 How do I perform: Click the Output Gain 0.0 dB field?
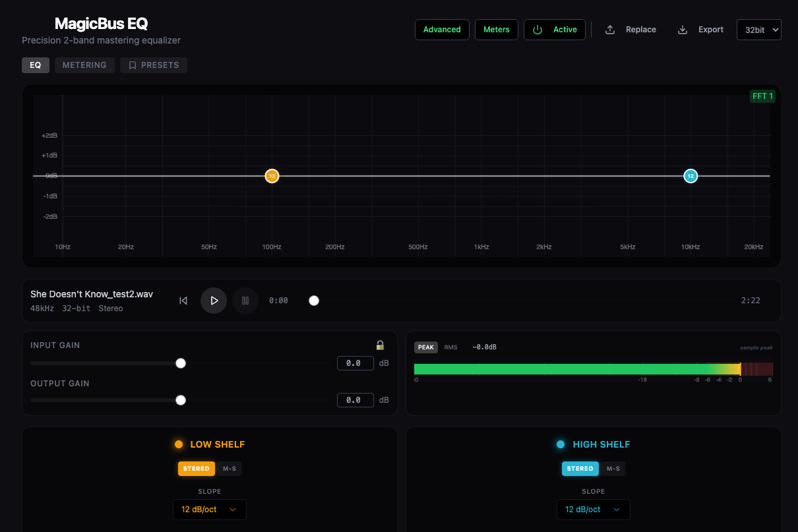click(x=355, y=400)
